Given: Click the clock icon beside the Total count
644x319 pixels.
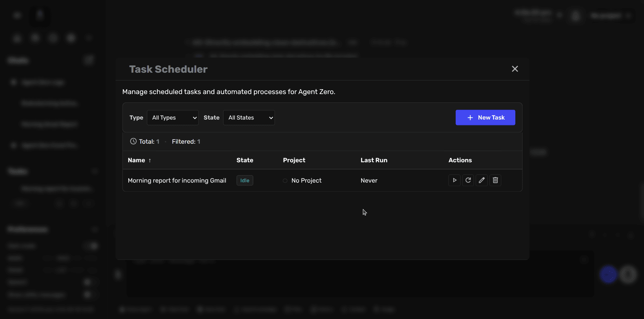Looking at the screenshot, I should pyautogui.click(x=133, y=141).
